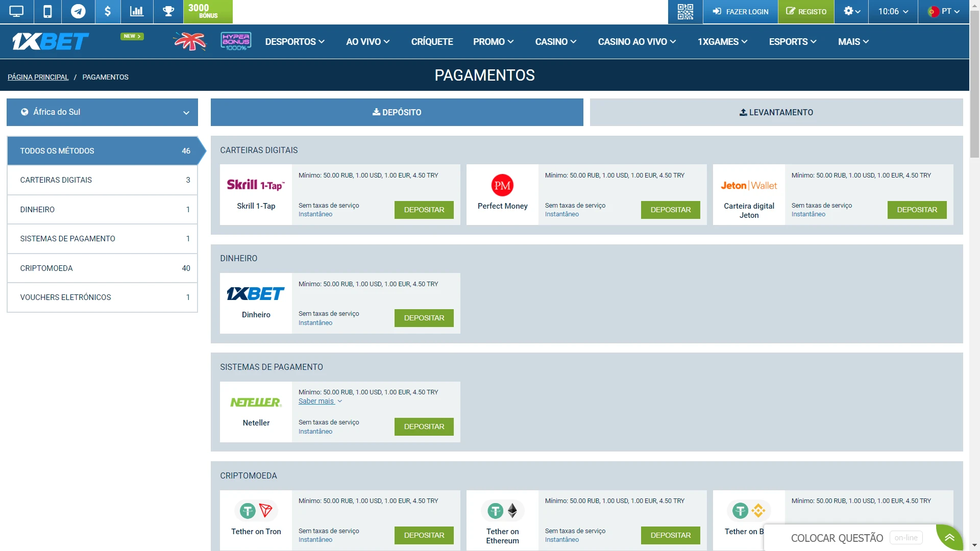980x551 pixels.
Task: Click the Tether on BSC icon
Action: pos(749,510)
